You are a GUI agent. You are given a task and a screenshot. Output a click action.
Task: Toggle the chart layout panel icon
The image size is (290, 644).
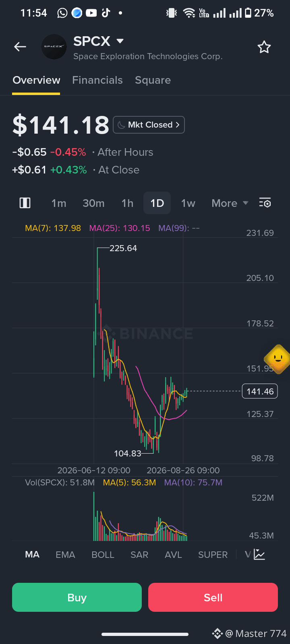click(x=25, y=203)
